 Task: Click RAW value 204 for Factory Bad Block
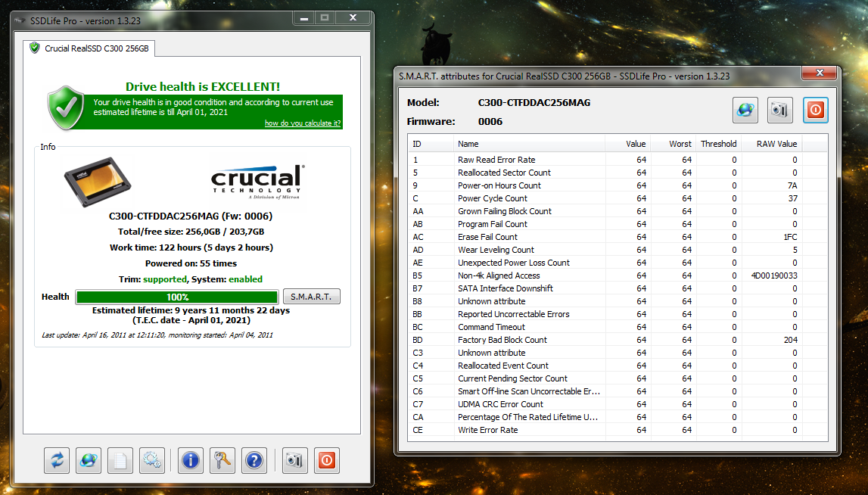[791, 340]
